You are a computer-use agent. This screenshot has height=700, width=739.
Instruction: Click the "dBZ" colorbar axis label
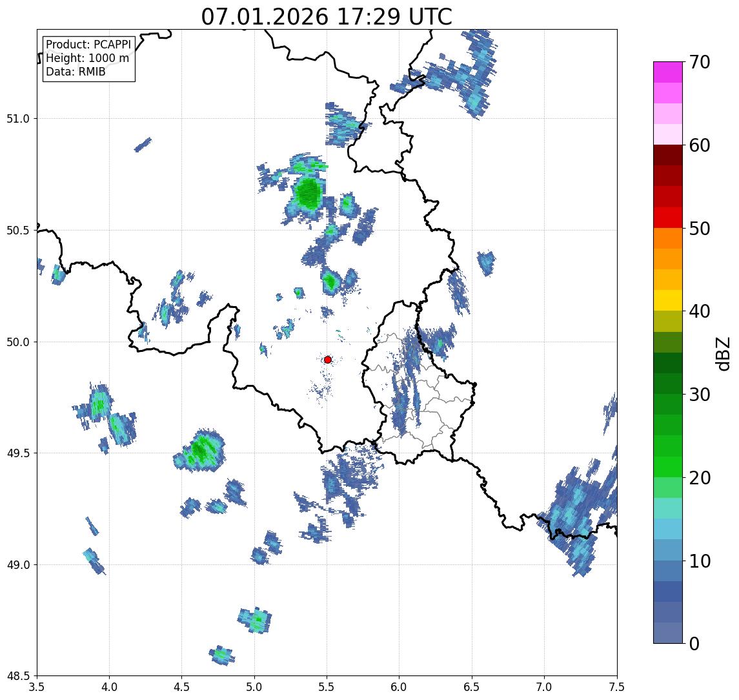point(723,354)
